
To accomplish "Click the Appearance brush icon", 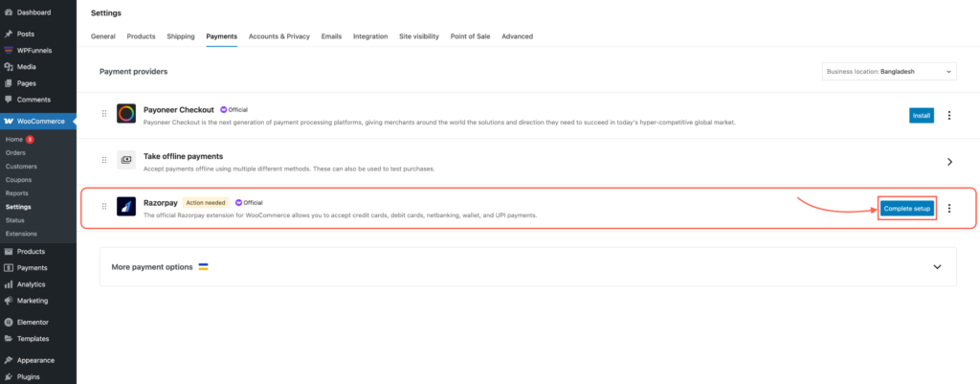I will pos(9,360).
